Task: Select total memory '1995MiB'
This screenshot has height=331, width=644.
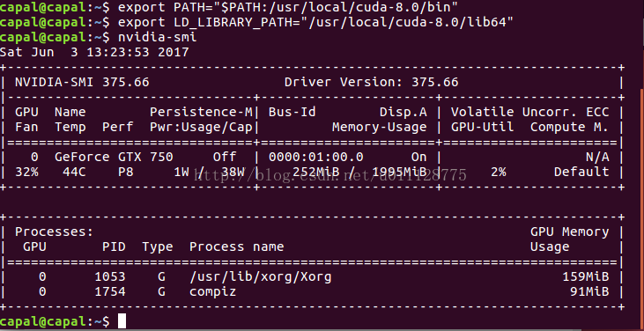Action: click(400, 172)
